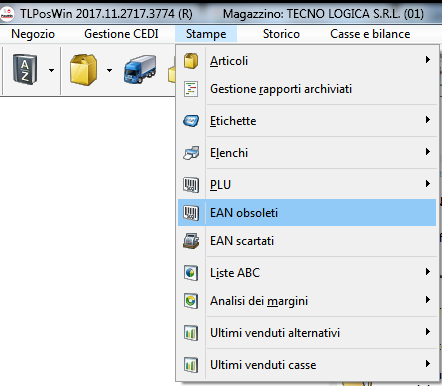
Task: Select Articoli in the Stampe menu
Action: [307, 61]
